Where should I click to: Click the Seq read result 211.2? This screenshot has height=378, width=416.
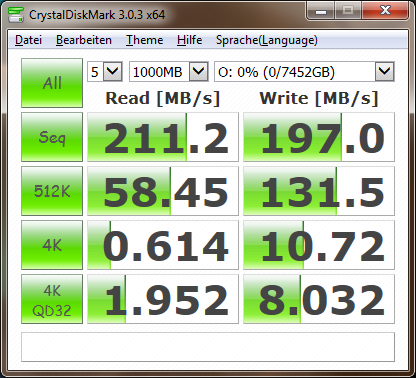point(163,137)
